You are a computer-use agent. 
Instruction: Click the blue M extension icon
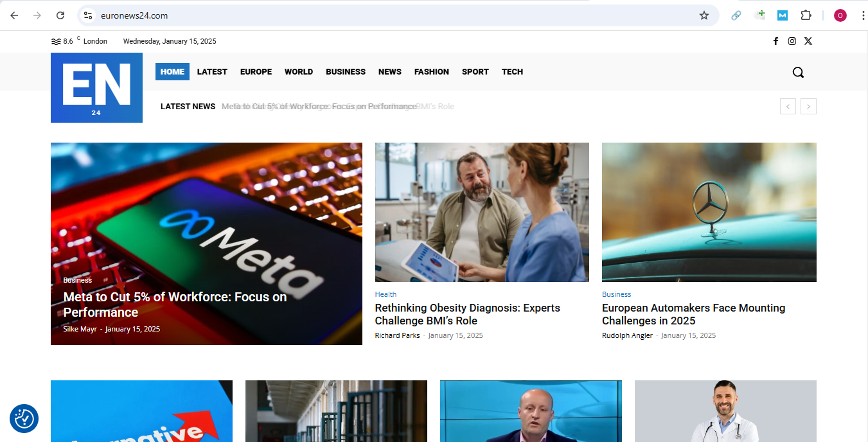[x=783, y=15]
